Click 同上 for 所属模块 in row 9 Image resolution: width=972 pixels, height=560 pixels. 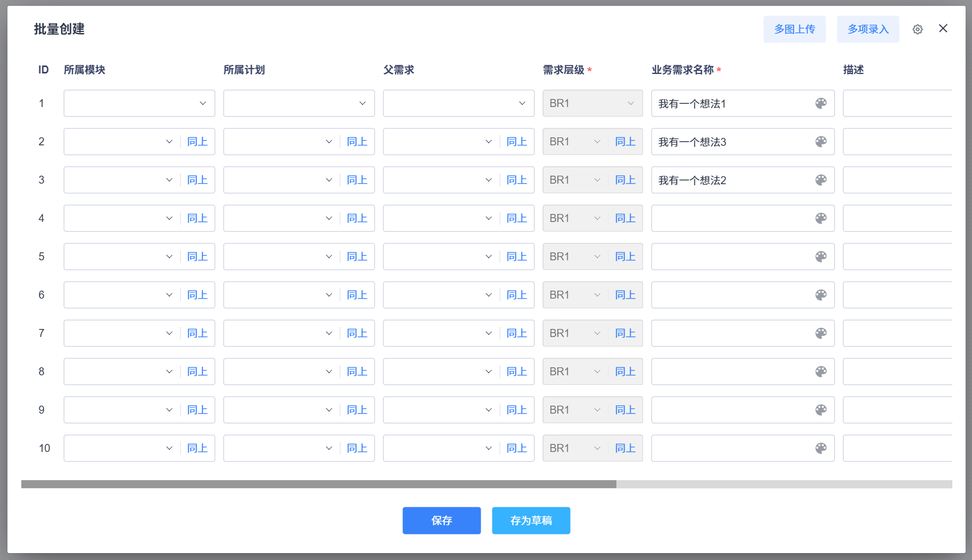(197, 410)
